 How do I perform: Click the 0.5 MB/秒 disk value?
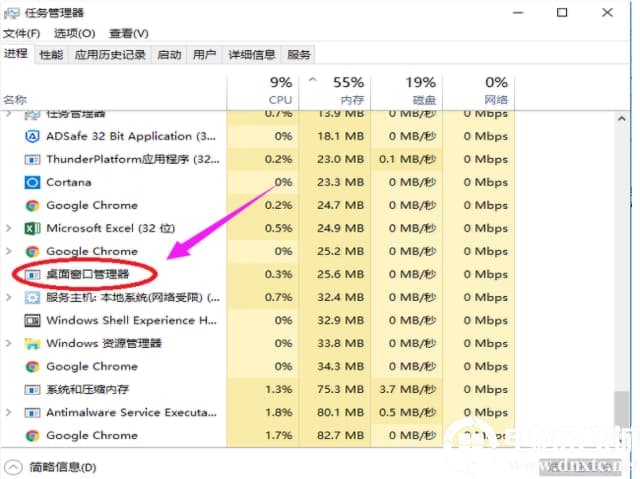[x=407, y=412]
